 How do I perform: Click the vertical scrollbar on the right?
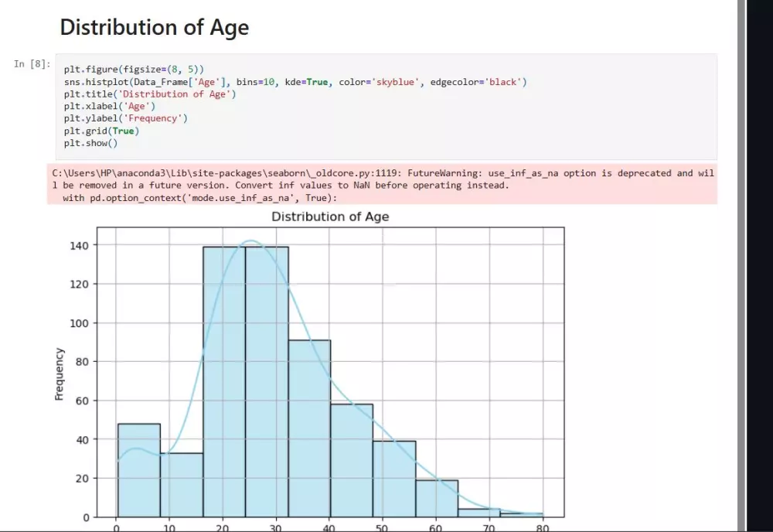pos(741,263)
